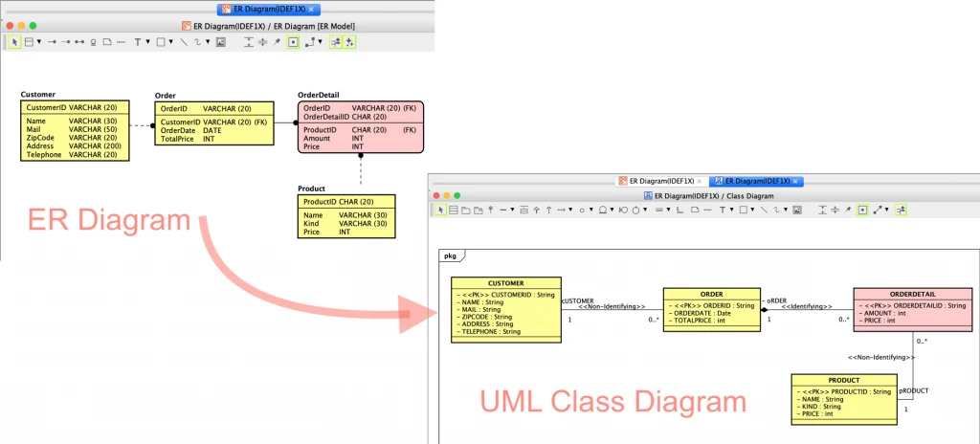Click TOTALPRICE : int attribute in ORDER class
The width and height of the screenshot is (980, 444).
click(x=698, y=321)
